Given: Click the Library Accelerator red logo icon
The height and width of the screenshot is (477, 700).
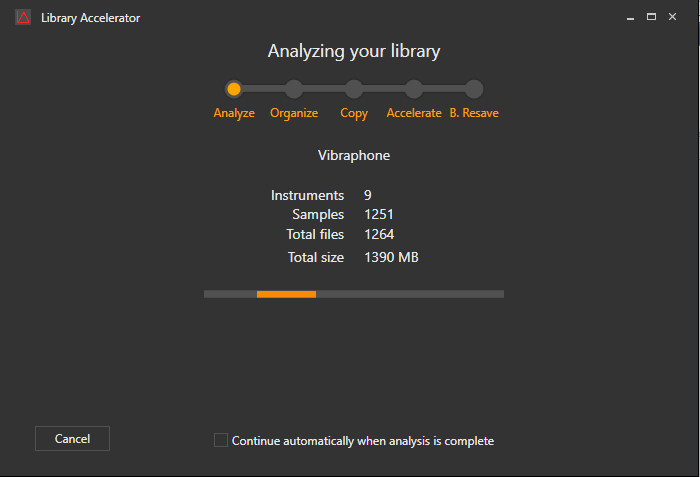Looking at the screenshot, I should 23,17.
